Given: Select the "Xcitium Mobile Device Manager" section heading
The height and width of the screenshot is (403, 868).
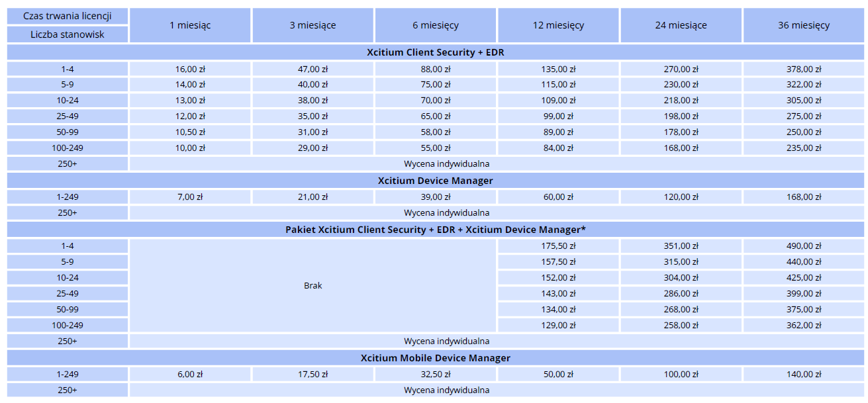Looking at the screenshot, I should click(x=435, y=358).
